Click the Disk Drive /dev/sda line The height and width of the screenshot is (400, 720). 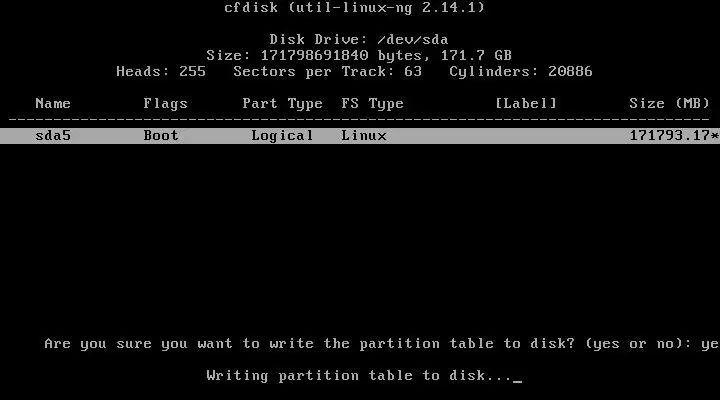click(x=359, y=39)
